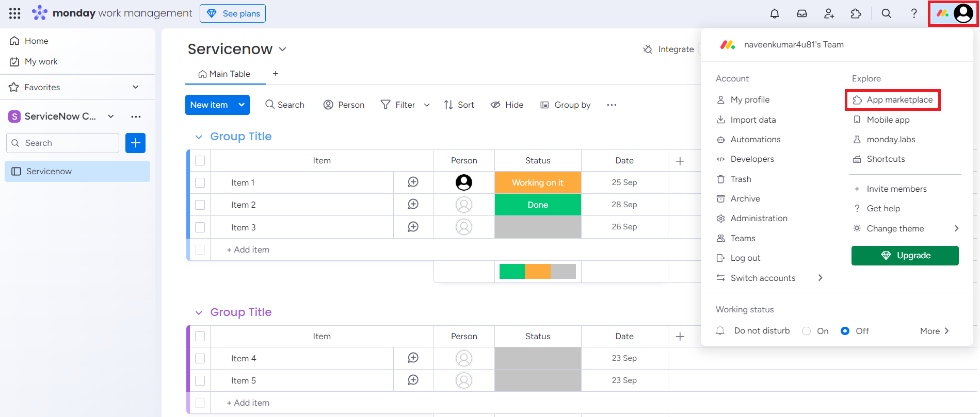Tick checkbox for Item 1

click(x=200, y=183)
